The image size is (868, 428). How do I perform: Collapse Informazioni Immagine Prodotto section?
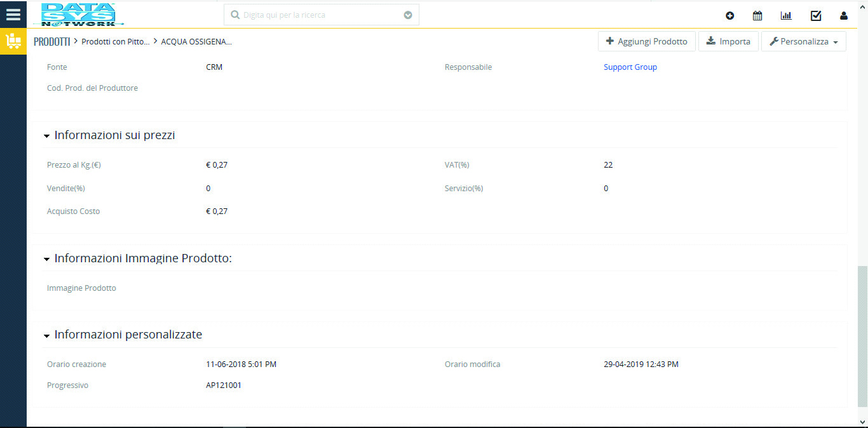[46, 259]
